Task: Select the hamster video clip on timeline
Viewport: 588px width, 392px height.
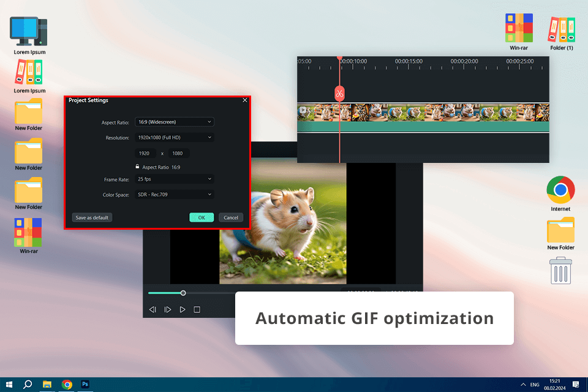Action: point(423,113)
